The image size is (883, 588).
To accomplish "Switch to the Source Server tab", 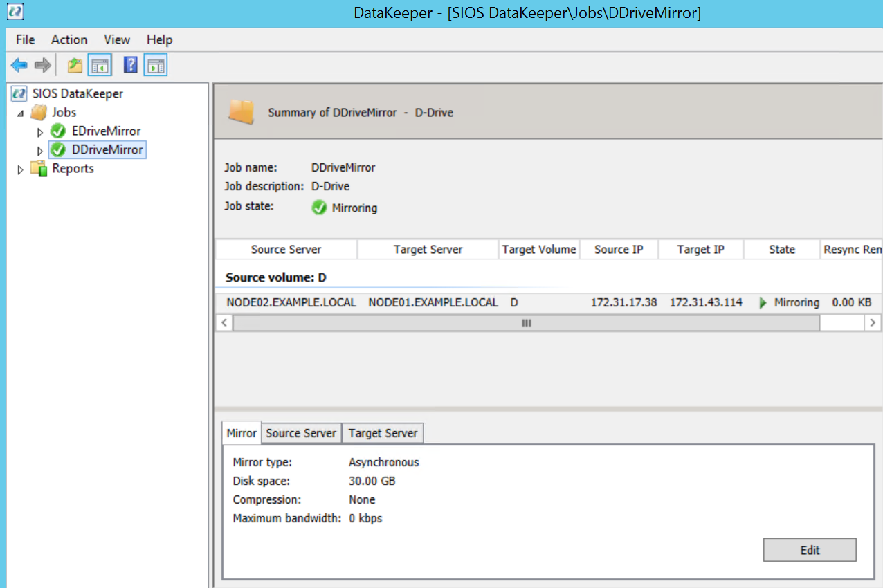I will 301,432.
